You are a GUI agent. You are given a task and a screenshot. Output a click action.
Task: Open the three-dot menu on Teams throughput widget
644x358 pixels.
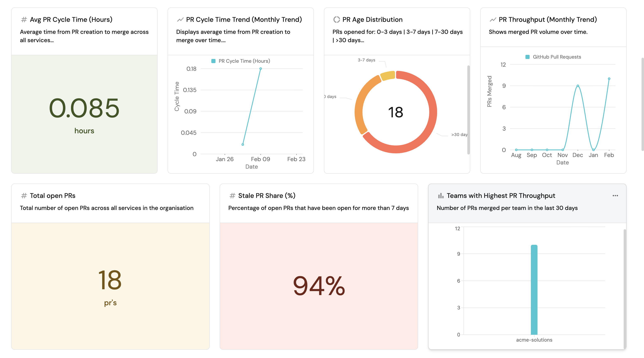615,195
